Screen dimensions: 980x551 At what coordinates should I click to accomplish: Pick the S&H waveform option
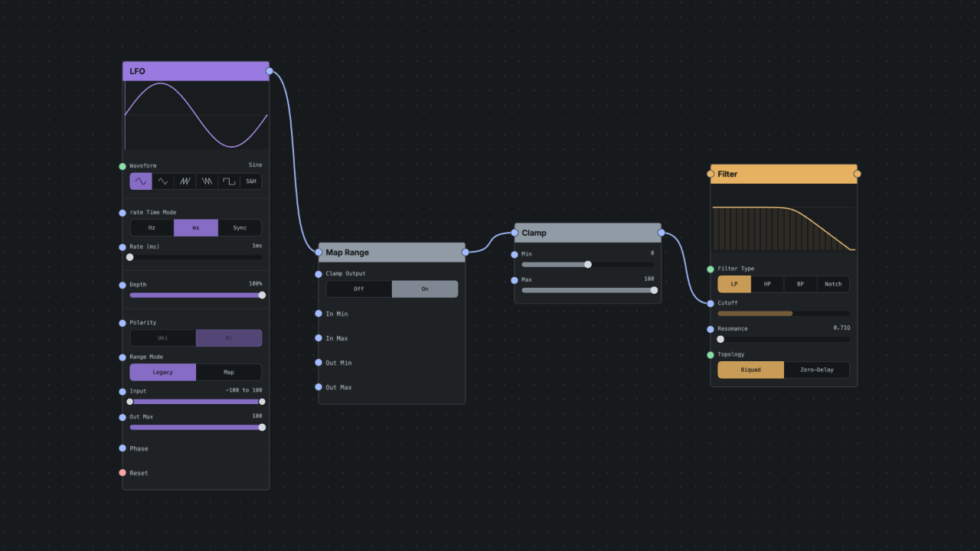tap(251, 181)
